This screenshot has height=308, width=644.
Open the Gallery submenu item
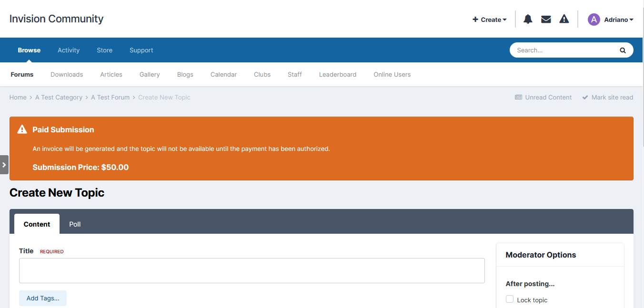(x=150, y=74)
